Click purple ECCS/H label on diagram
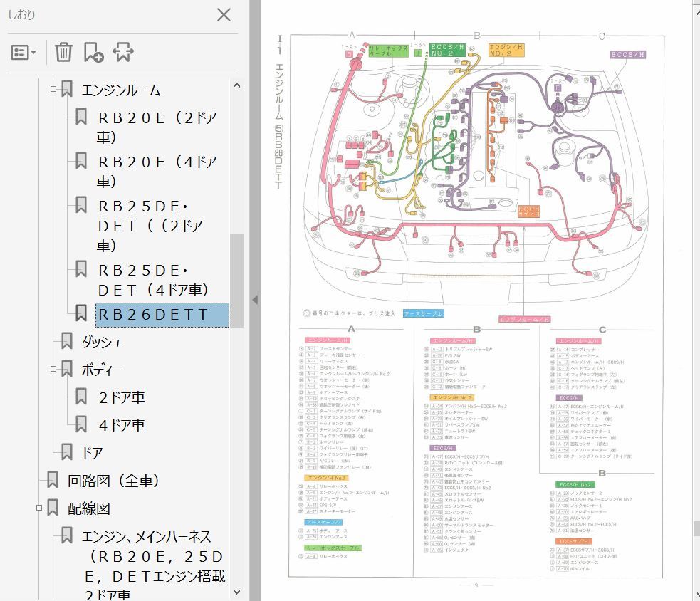The width and height of the screenshot is (700, 601). 627,54
